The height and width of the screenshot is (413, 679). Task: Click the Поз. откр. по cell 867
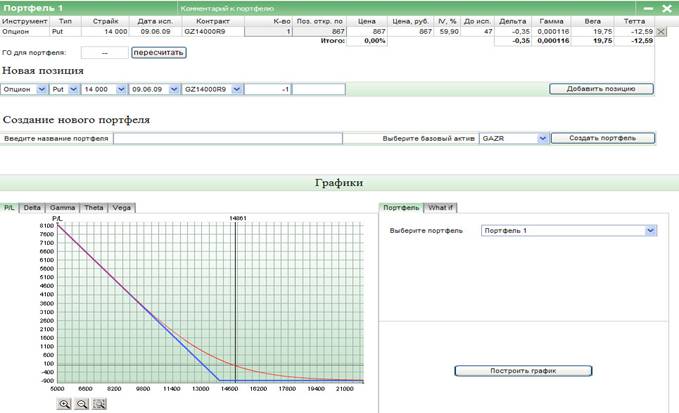[320, 32]
